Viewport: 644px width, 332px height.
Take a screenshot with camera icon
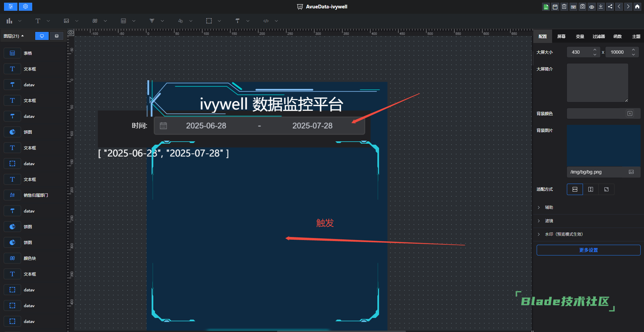coord(583,7)
